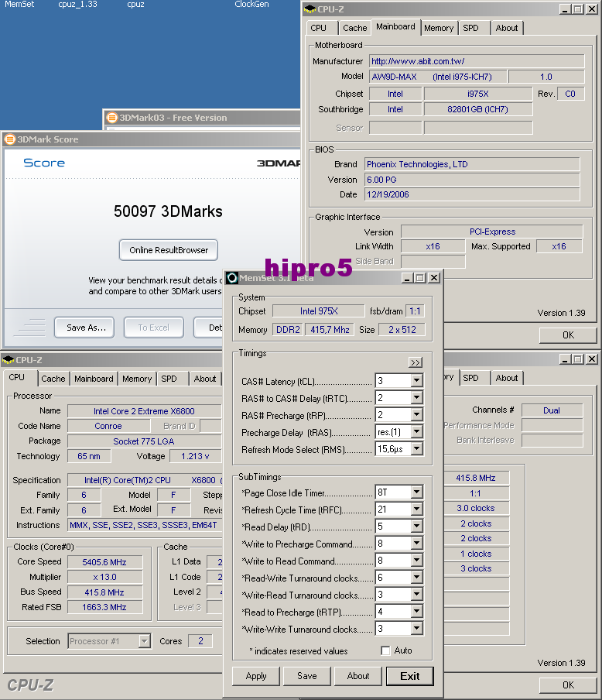Open the Write to Read Command dropdown

(x=417, y=560)
